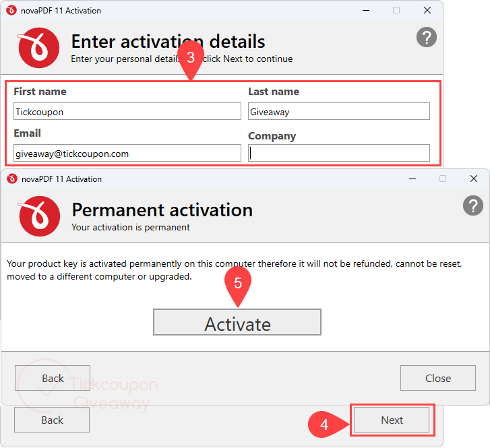Close the Enter activation details window via X
This screenshot has width=490, height=448.
(x=427, y=10)
